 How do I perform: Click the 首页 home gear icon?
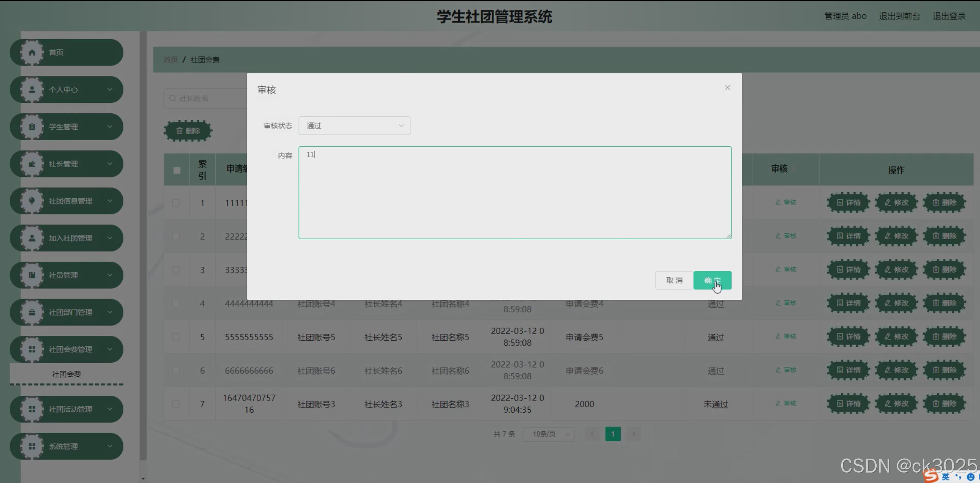pos(32,53)
